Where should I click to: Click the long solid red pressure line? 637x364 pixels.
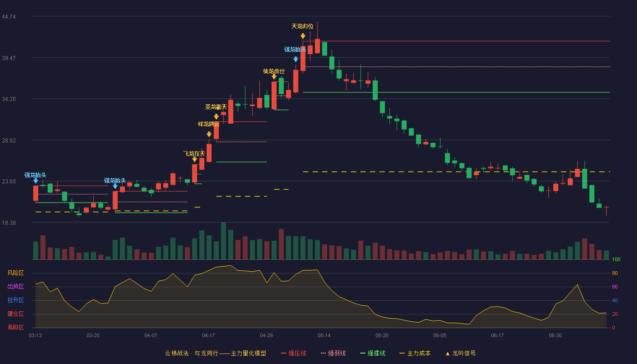456,41
